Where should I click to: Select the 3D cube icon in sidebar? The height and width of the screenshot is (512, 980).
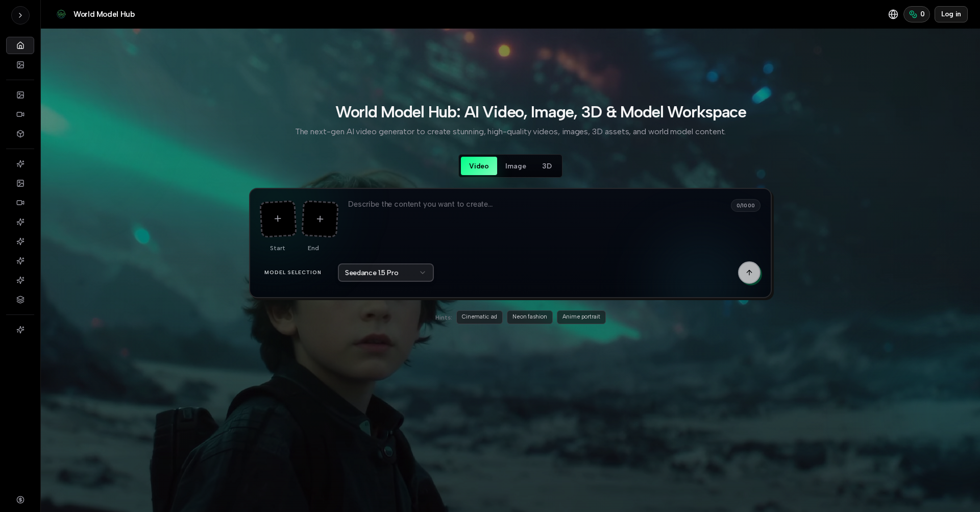click(20, 134)
